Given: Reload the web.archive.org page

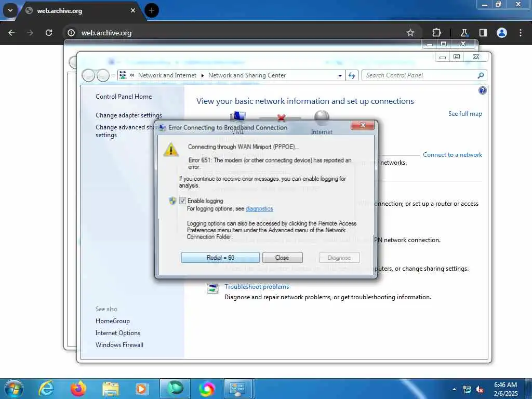Looking at the screenshot, I should (49, 33).
